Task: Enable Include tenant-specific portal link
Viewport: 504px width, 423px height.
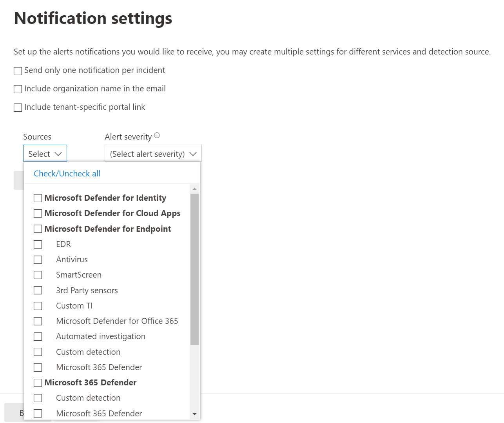Action: pos(18,107)
